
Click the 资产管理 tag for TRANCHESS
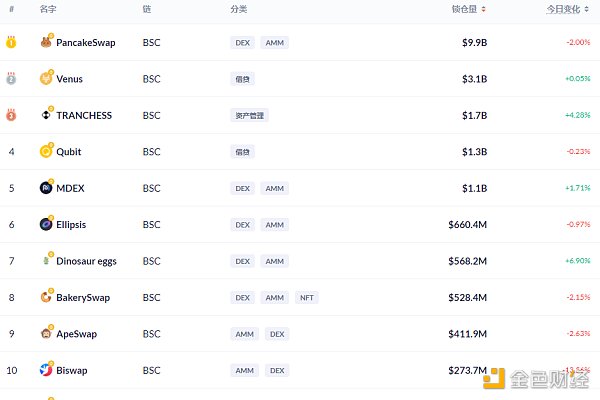point(249,115)
